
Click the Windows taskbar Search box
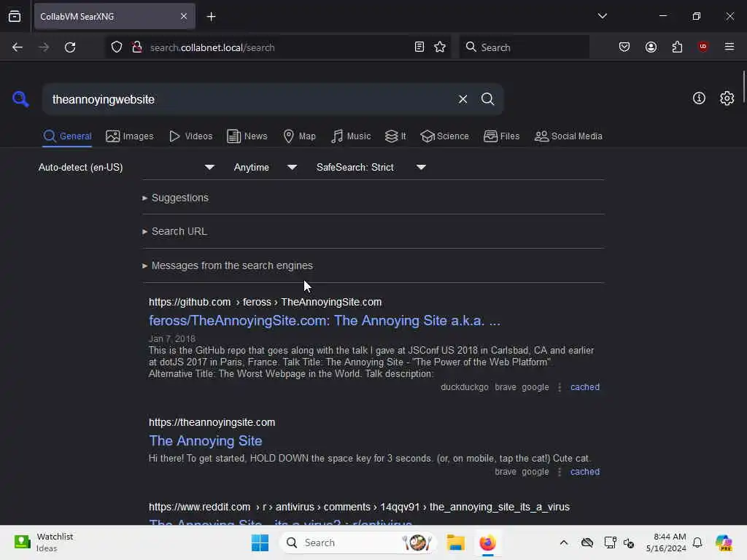[358, 542]
